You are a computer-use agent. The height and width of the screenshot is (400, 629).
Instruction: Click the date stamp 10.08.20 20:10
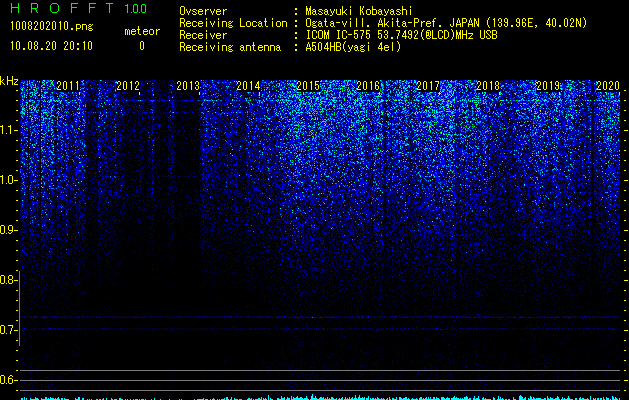(51, 46)
